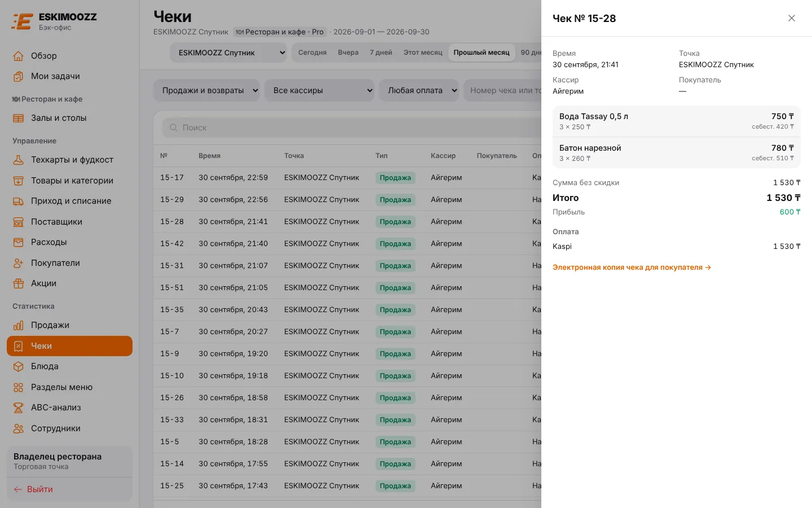
Task: Open Приход и списание truck icon
Action: coord(19,201)
